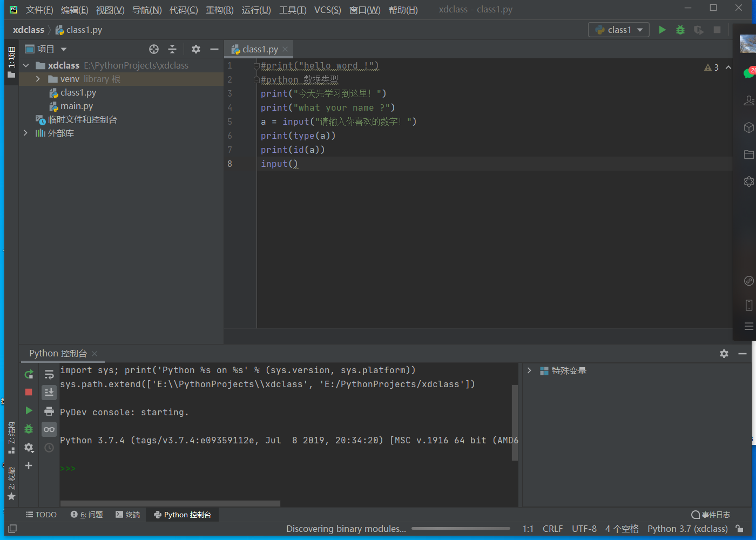This screenshot has height=540, width=756.
Task: Open main.py in the project tree
Action: pos(77,106)
